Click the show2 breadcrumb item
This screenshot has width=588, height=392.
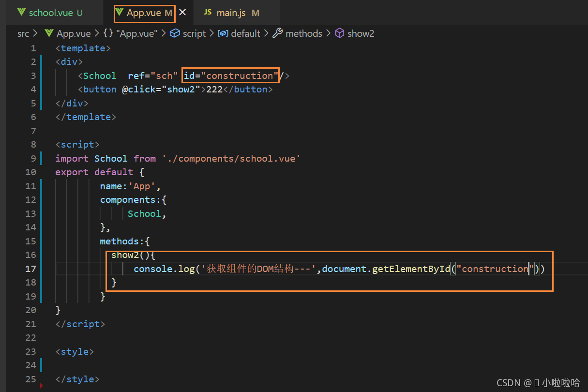[361, 33]
